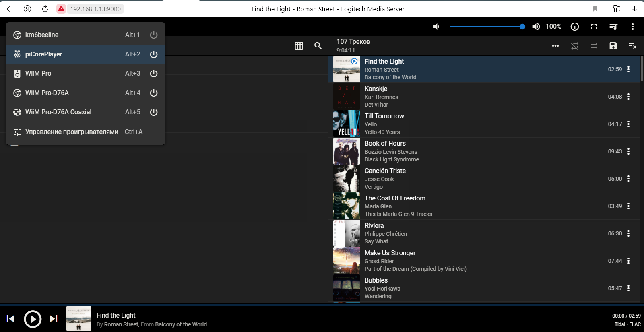
Task: Skip to the next track
Action: [x=54, y=319]
